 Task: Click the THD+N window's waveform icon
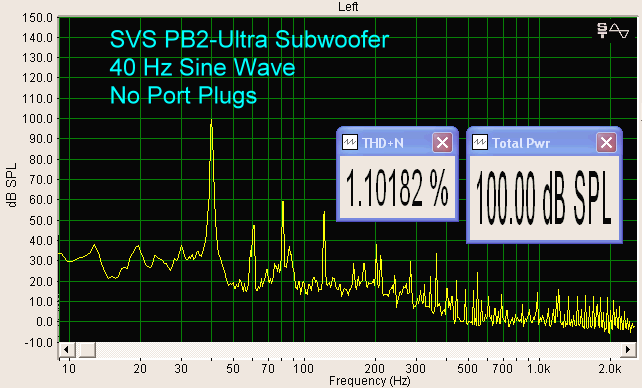[350, 142]
